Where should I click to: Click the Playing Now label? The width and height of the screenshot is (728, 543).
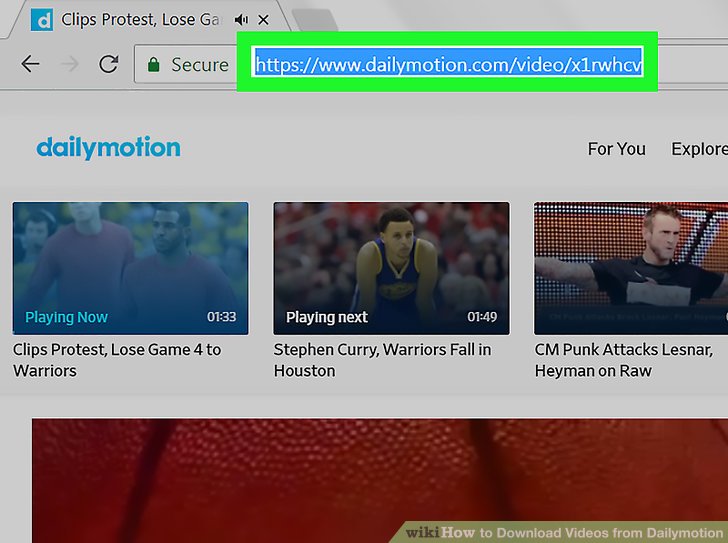click(66, 317)
